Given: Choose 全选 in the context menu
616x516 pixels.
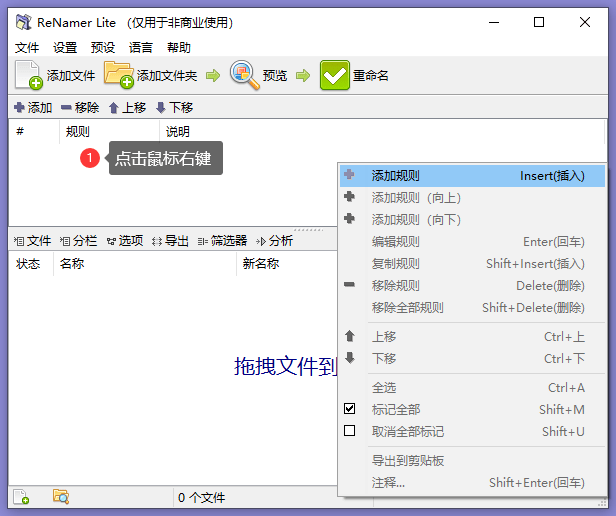Looking at the screenshot, I should point(472,388).
